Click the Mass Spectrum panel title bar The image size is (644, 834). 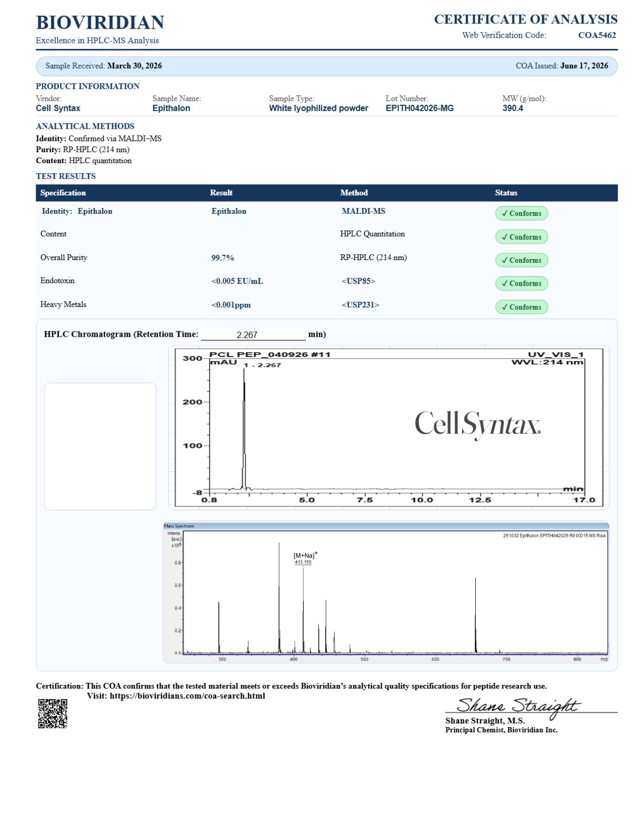386,526
